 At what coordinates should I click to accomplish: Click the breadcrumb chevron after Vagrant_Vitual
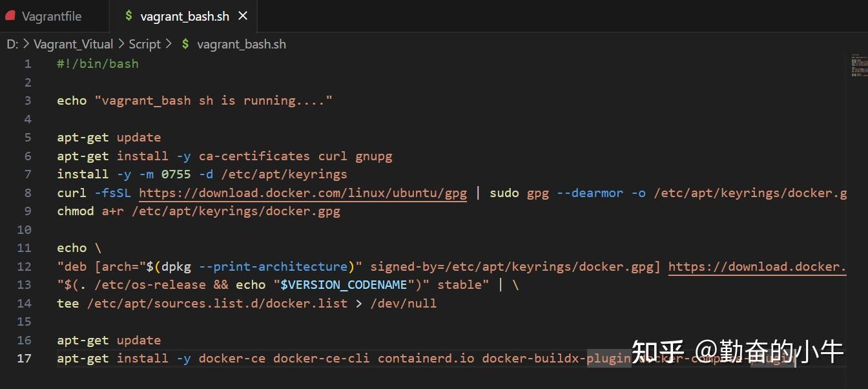tap(121, 44)
